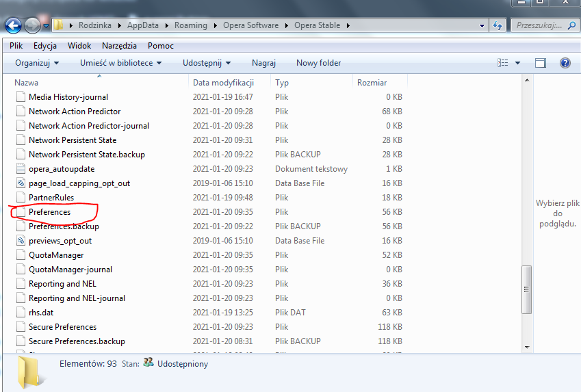Select the Network Action Predictor file icon
581x392 pixels.
click(21, 111)
